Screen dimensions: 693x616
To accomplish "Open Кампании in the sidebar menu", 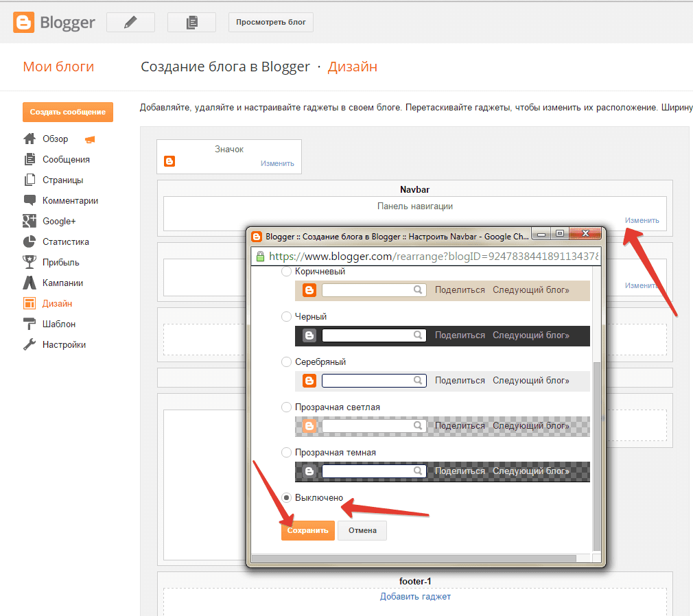I will coord(62,283).
